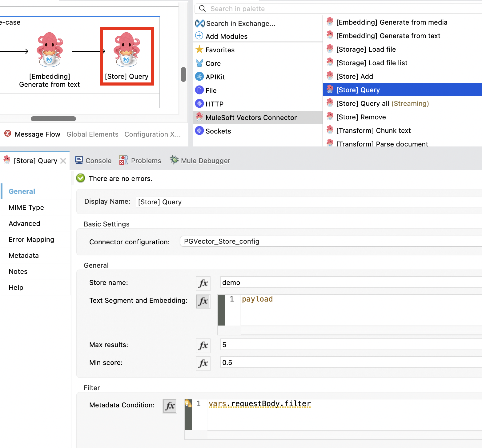The image size is (482, 448).
Task: Toggle expression mode for Store name
Action: pyautogui.click(x=203, y=283)
